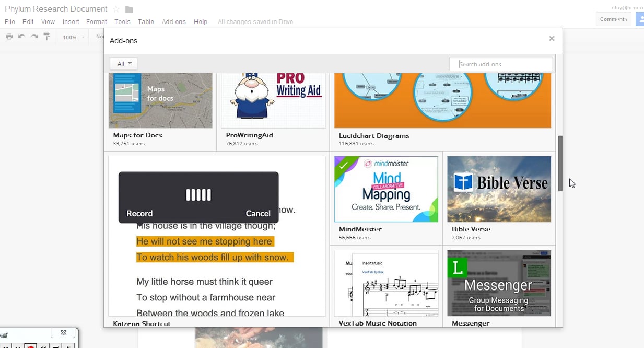Click the Maps for Docs title

coord(137,135)
